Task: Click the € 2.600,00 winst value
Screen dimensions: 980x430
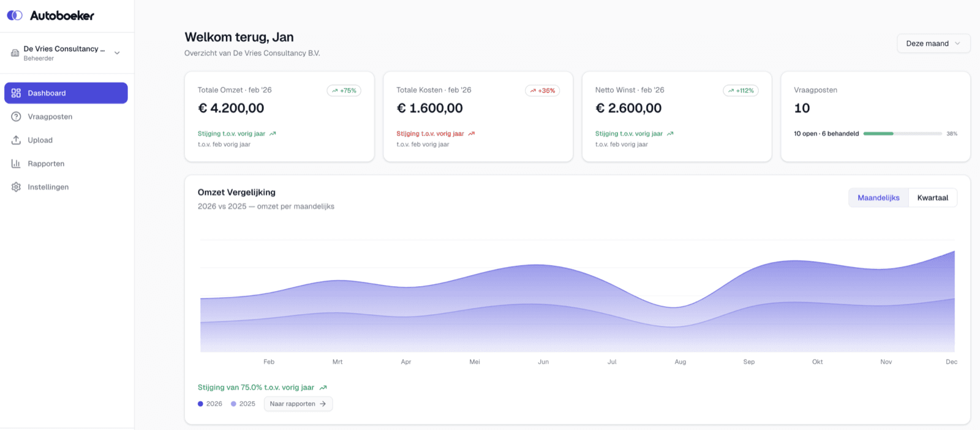Action: tap(628, 108)
